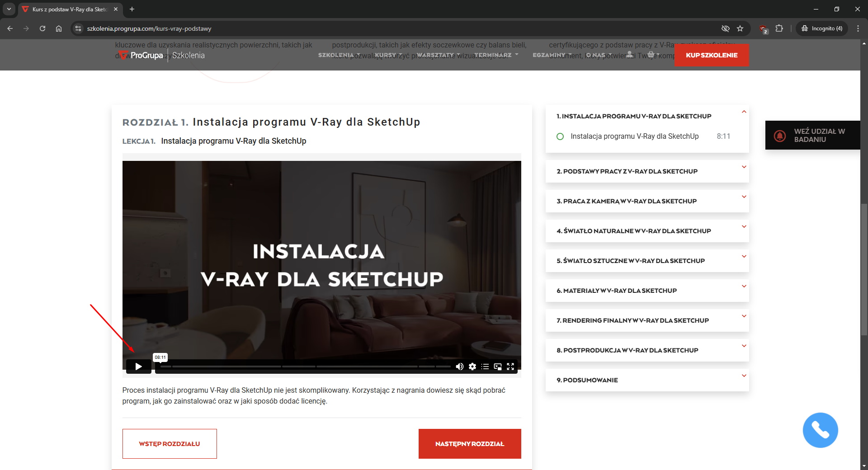Mute the video with the volume icon
The image size is (868, 470).
point(459,367)
